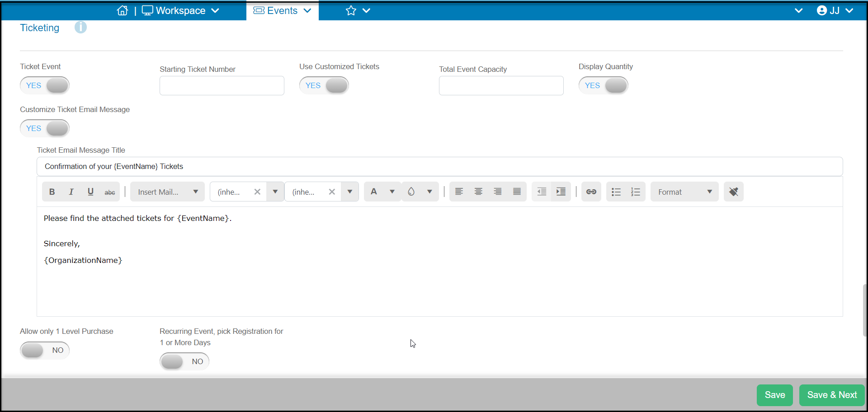
Task: Open the Insert Mail merge dropdown
Action: pyautogui.click(x=167, y=192)
